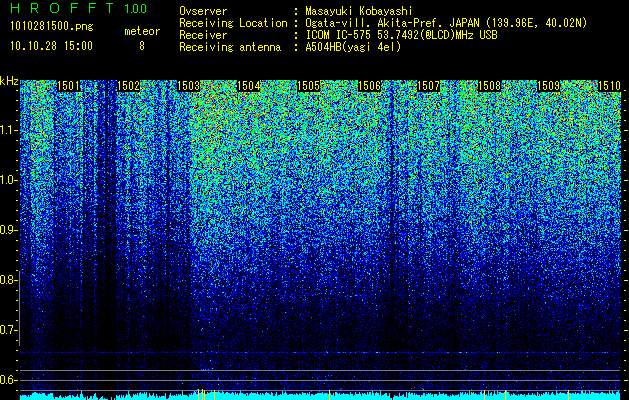Click the 1506 time marker label
This screenshot has width=629, height=400.
pyautogui.click(x=369, y=86)
